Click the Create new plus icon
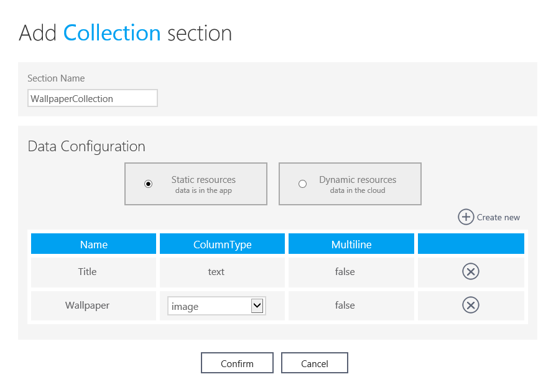Image resolution: width=556 pixels, height=392 pixels. (466, 217)
